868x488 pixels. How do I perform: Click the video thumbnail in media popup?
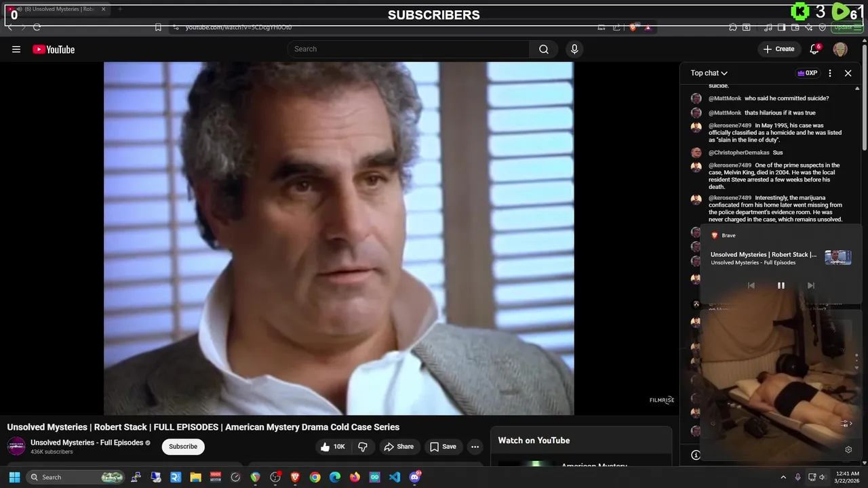pos(837,258)
